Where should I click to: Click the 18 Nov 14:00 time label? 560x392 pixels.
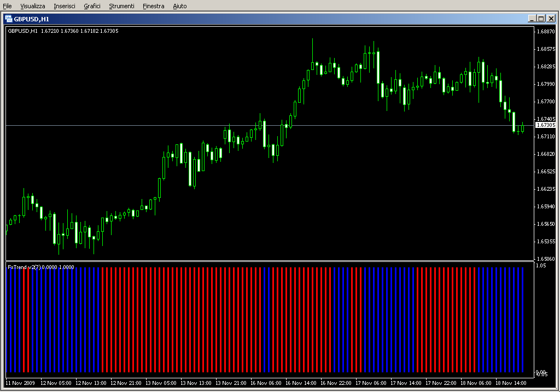(511, 383)
